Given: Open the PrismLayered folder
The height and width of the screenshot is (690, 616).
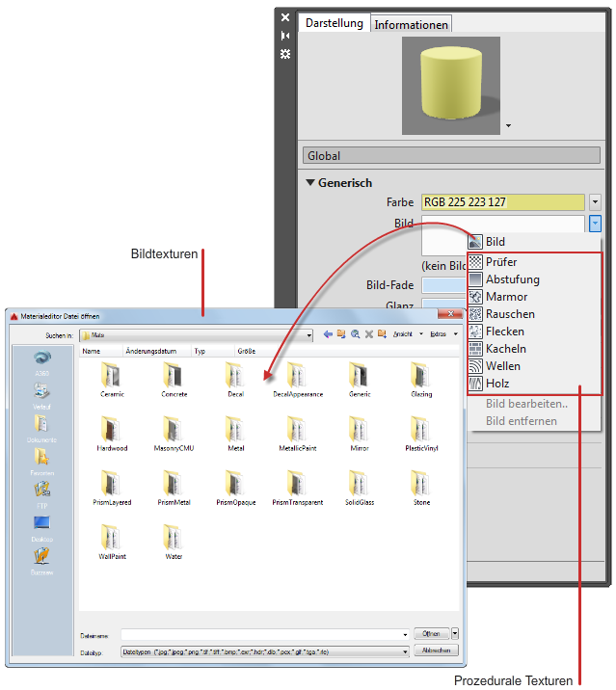Looking at the screenshot, I should pyautogui.click(x=112, y=488).
